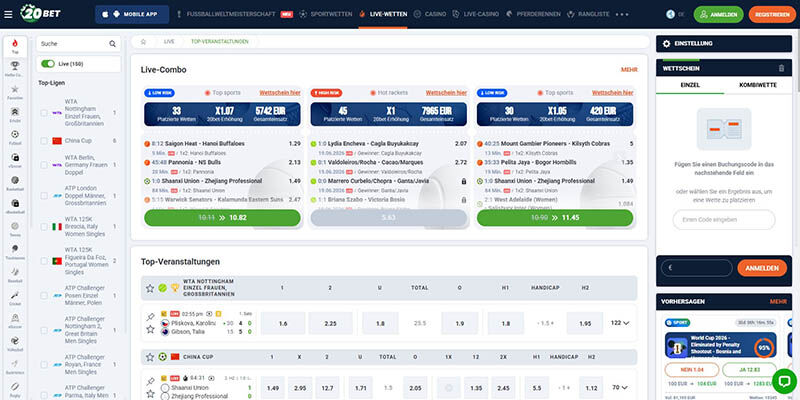Select the Basketball sidebar icon
Screen dimensions: 800x400
click(x=15, y=183)
